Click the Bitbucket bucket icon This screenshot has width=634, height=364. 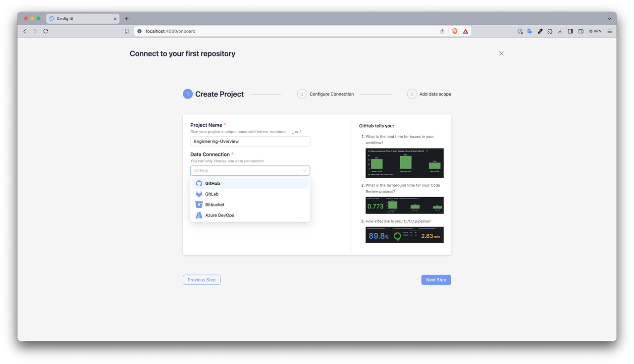tap(199, 205)
